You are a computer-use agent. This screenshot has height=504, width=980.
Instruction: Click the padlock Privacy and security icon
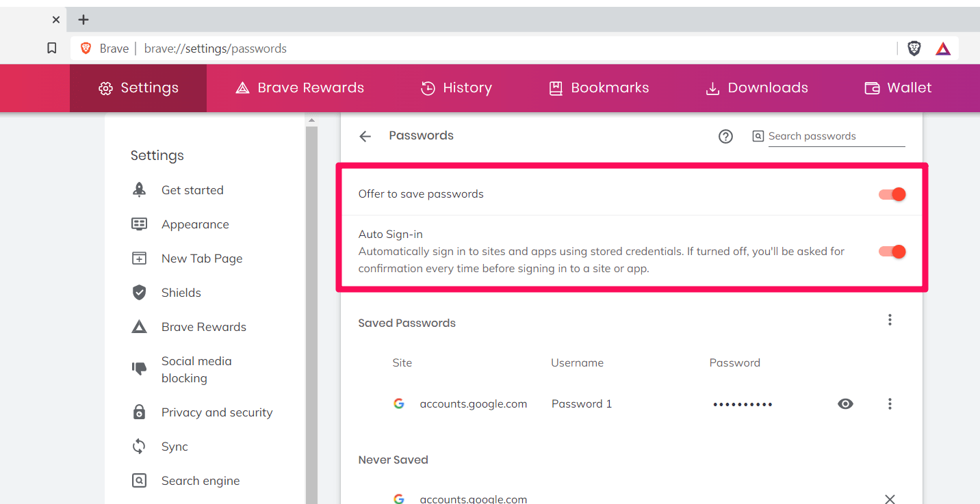[x=139, y=412]
